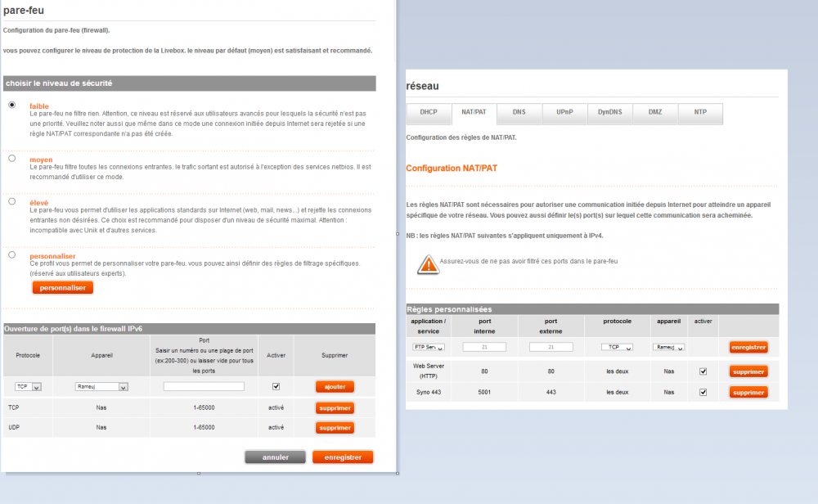
Task: Switch to the NAT/PAT tab
Action: [474, 113]
